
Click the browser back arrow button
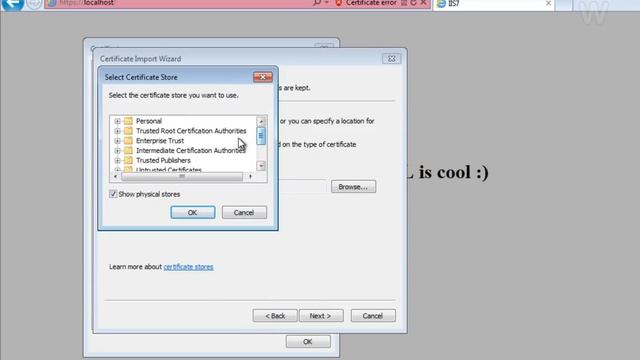click(x=13, y=4)
